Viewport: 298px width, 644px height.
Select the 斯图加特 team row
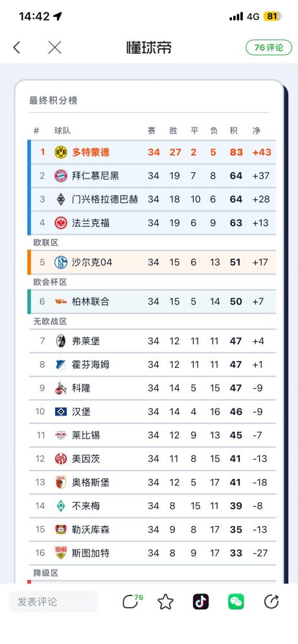152,553
